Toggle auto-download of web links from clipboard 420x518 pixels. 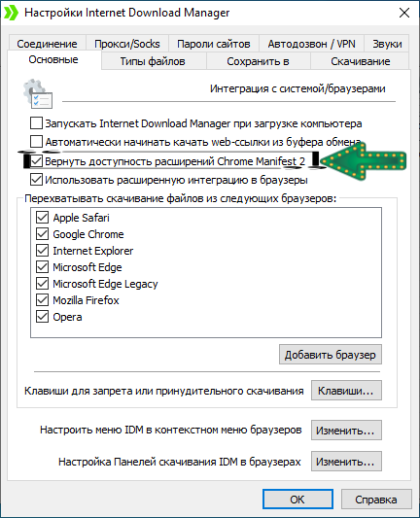point(36,142)
